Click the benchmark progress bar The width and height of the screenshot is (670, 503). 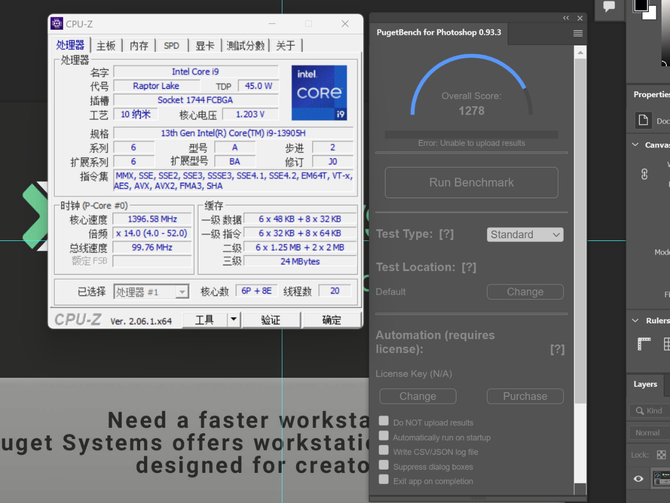pos(471,135)
